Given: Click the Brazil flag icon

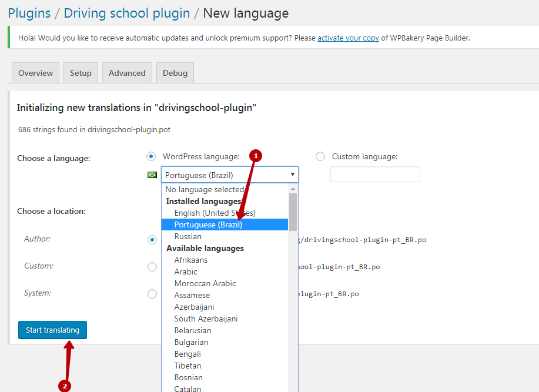Looking at the screenshot, I should [x=152, y=175].
